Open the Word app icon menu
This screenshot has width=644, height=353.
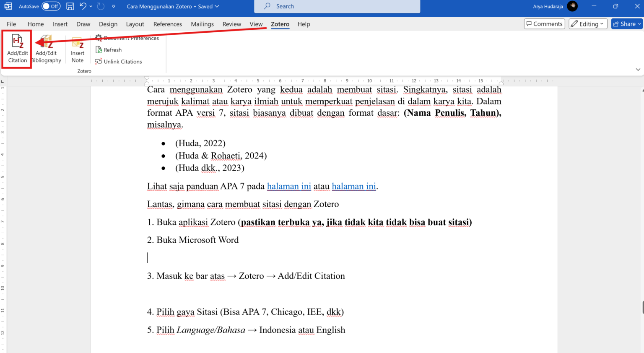pyautogui.click(x=8, y=6)
